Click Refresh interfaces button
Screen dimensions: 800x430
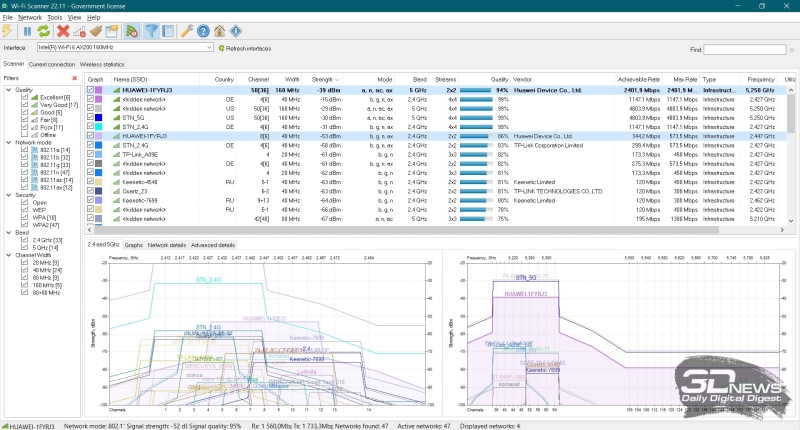(245, 48)
